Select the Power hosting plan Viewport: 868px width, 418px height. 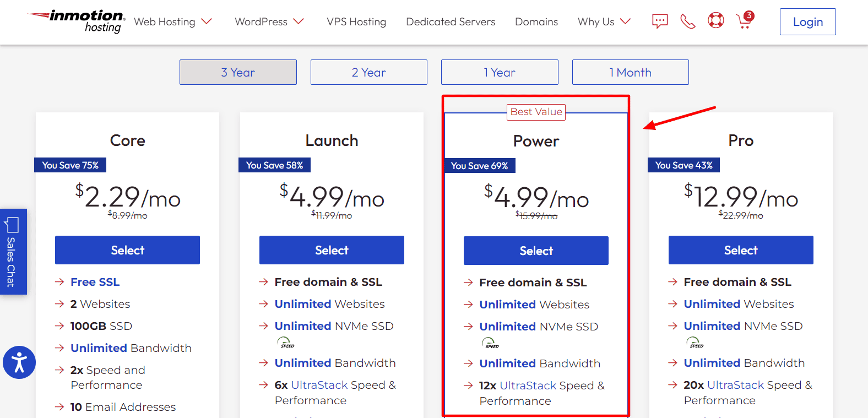point(536,251)
